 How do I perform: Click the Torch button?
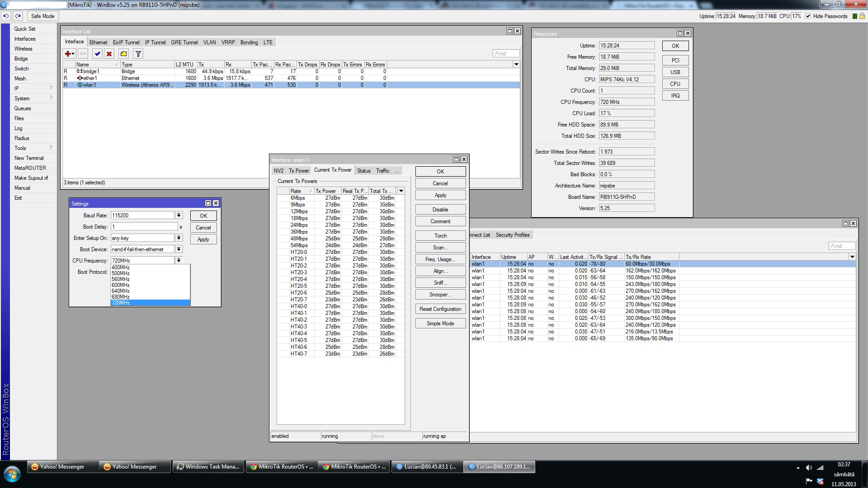click(x=440, y=236)
